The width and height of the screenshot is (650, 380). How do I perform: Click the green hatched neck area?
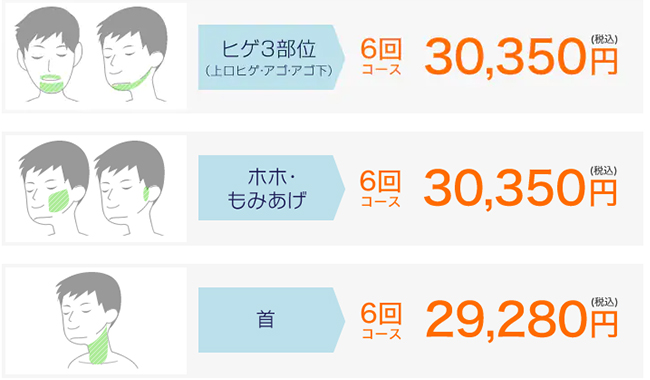[99, 345]
